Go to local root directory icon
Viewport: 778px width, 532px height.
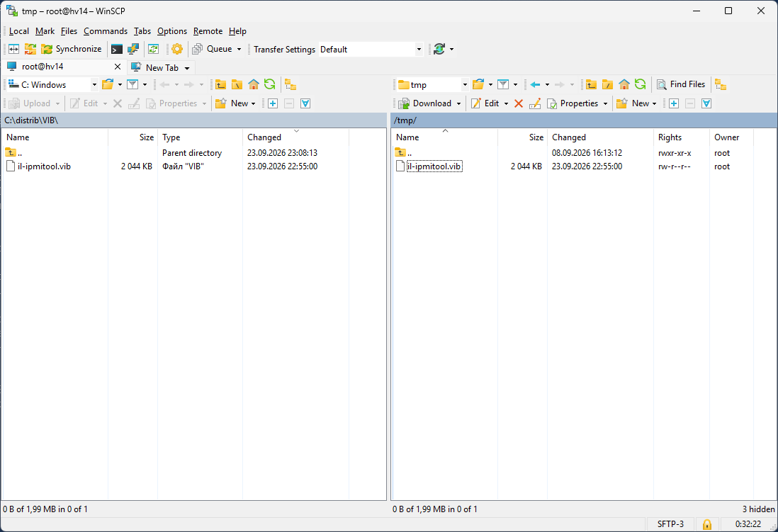coord(237,84)
